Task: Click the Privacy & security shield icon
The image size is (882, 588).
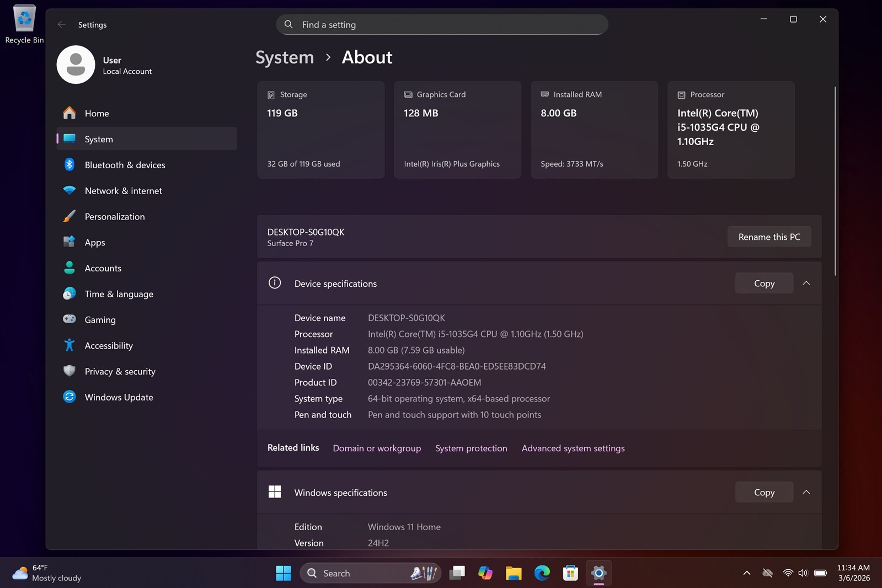Action: [70, 371]
